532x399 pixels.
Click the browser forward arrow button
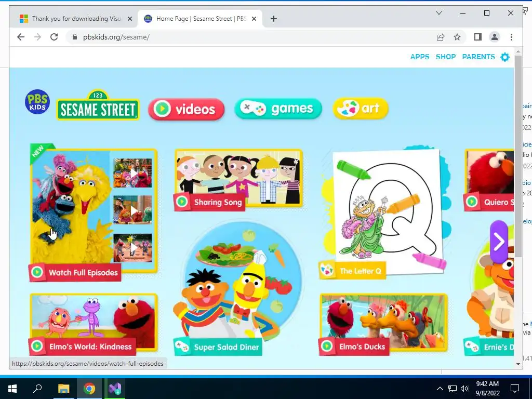click(37, 37)
